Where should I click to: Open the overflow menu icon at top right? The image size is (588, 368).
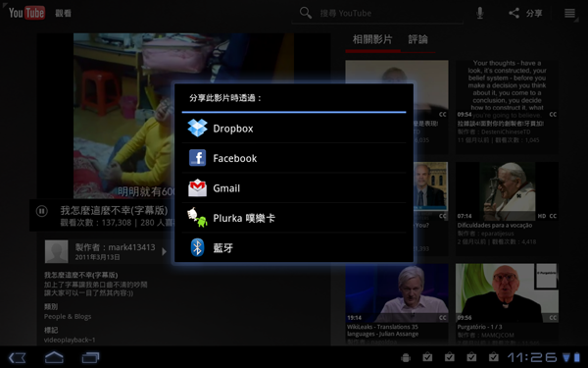[569, 13]
